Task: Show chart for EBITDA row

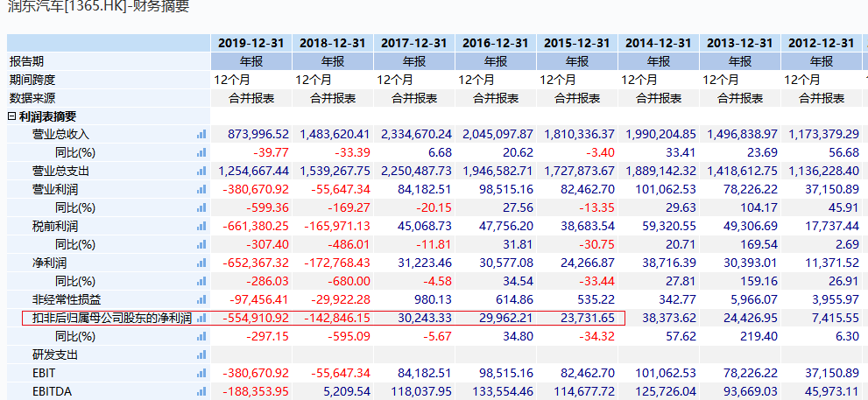Action: coord(201,391)
